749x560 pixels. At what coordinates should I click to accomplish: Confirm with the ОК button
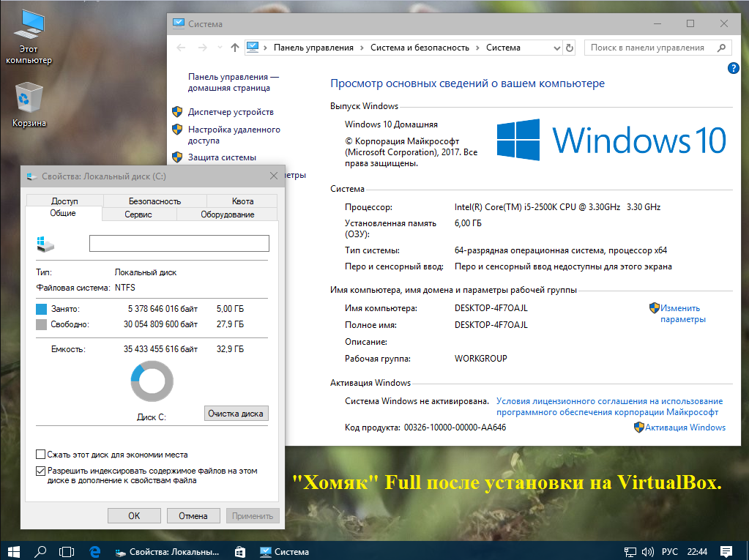click(x=134, y=515)
